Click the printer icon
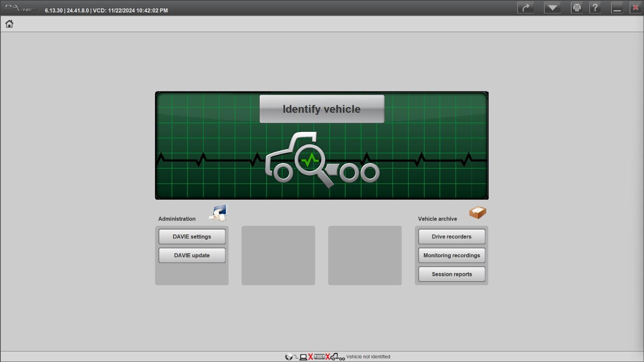The image size is (644, 362). coord(577,8)
